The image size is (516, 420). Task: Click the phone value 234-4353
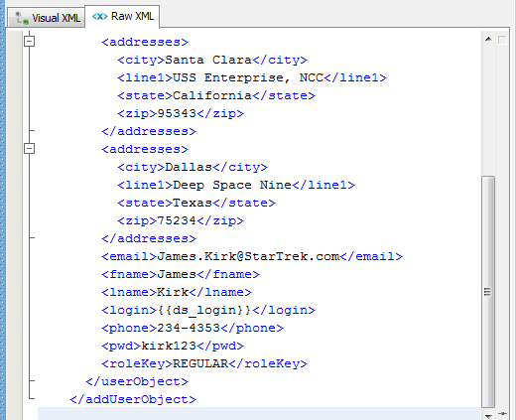coord(189,328)
